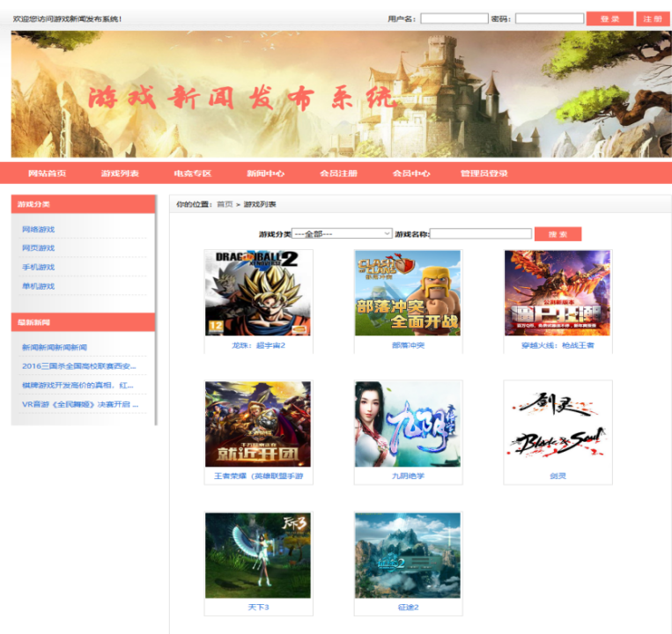Select 网页游戏 category in sidebar
The height and width of the screenshot is (634, 672).
(x=39, y=248)
